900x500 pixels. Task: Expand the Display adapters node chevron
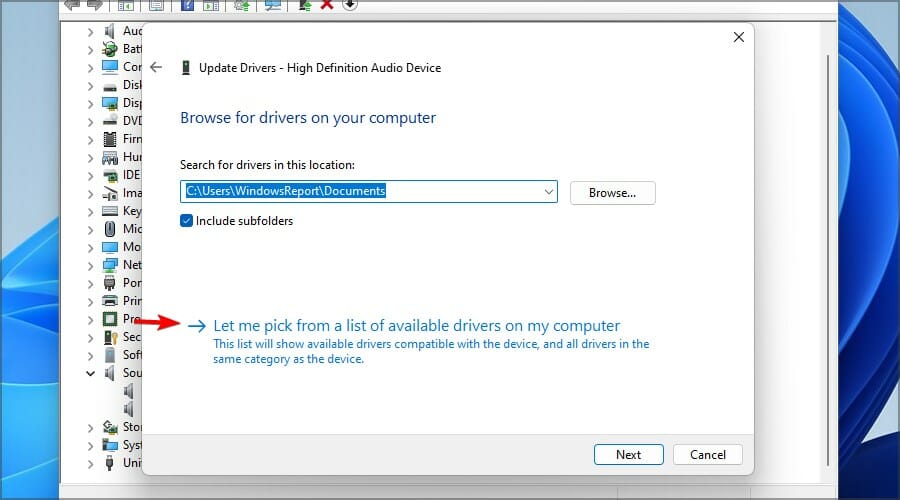(90, 104)
